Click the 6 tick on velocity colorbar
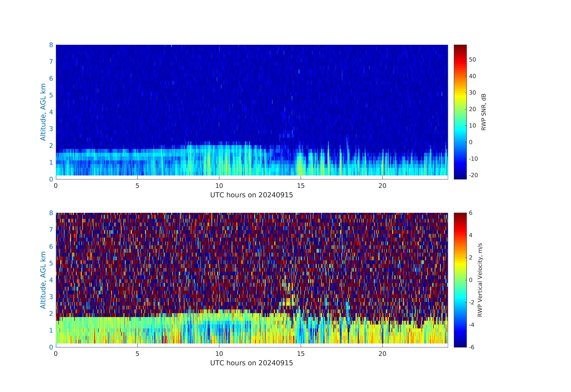571x392 pixels. tap(471, 213)
